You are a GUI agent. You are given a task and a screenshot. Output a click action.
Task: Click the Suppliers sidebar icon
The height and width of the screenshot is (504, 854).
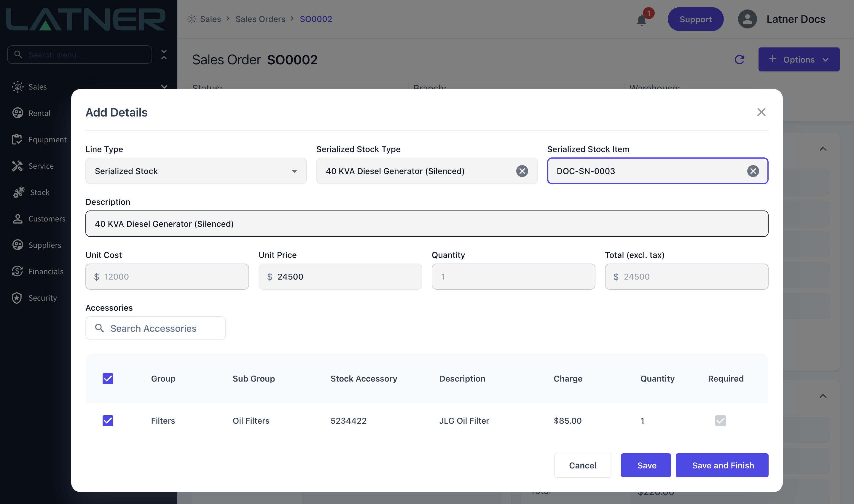pyautogui.click(x=18, y=245)
